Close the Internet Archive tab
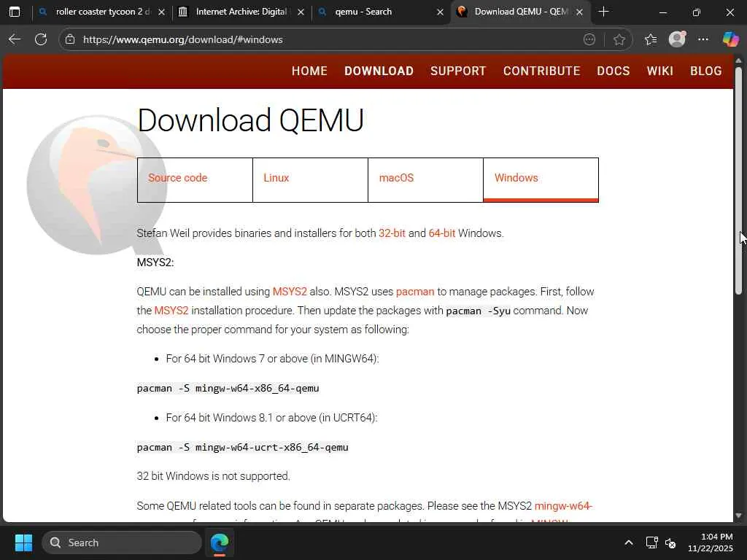Viewport: 747px width, 560px height. [301, 12]
